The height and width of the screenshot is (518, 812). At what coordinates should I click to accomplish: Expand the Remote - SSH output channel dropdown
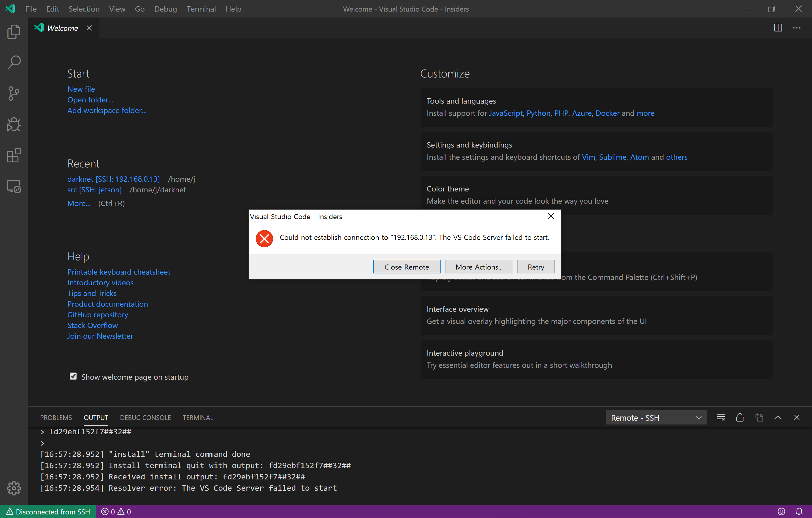click(x=656, y=417)
